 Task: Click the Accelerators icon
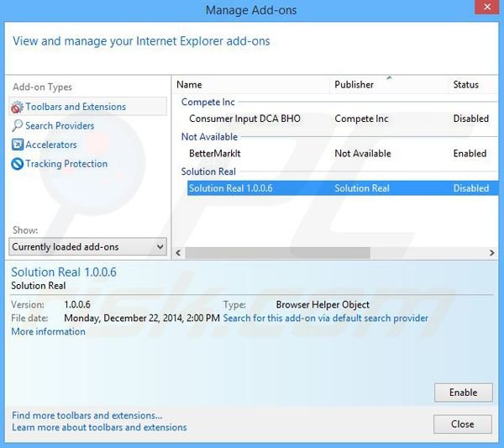pos(17,145)
